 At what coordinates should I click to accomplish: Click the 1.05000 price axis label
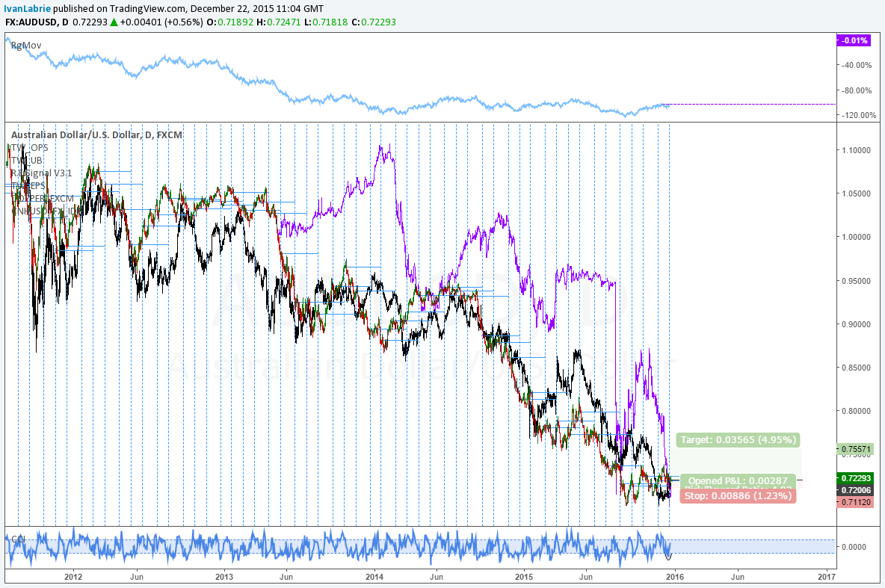tap(856, 194)
